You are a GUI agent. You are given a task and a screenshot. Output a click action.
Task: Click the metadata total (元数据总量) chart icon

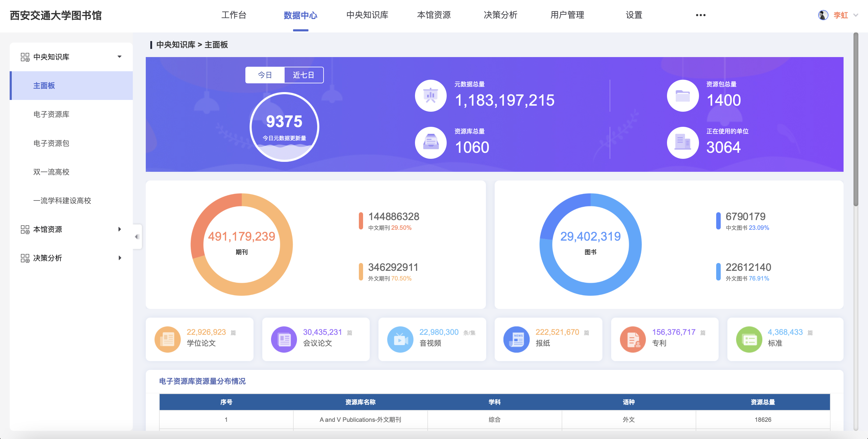[x=430, y=96]
